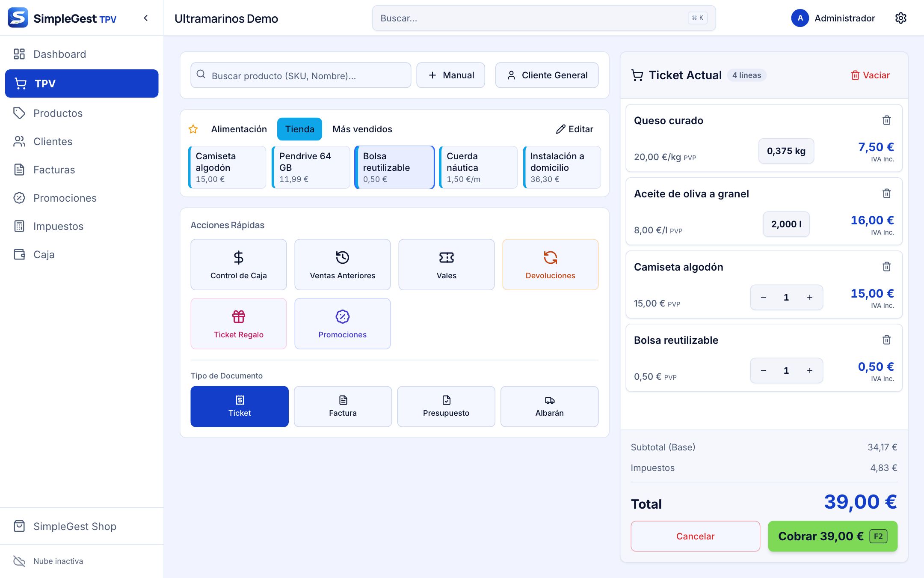Click the Nube inactiva status
The image size is (924, 578).
tap(48, 561)
